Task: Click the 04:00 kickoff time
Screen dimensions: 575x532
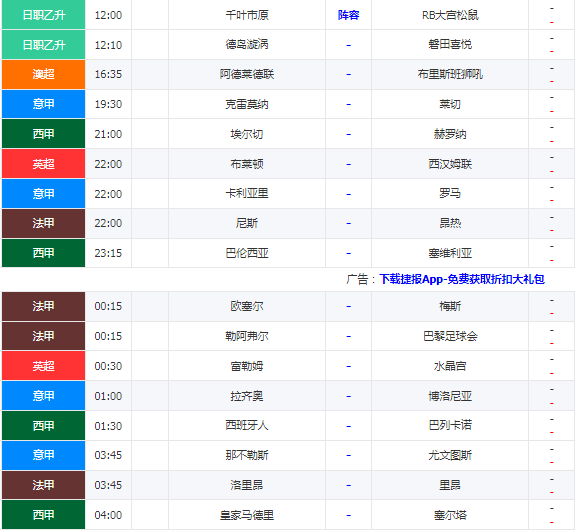Action: [108, 516]
